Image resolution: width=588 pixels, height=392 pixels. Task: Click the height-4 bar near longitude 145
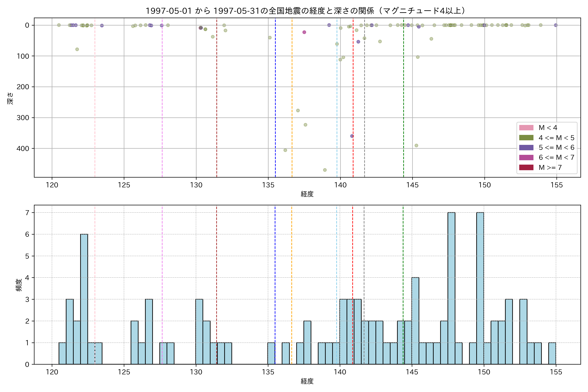point(415,321)
